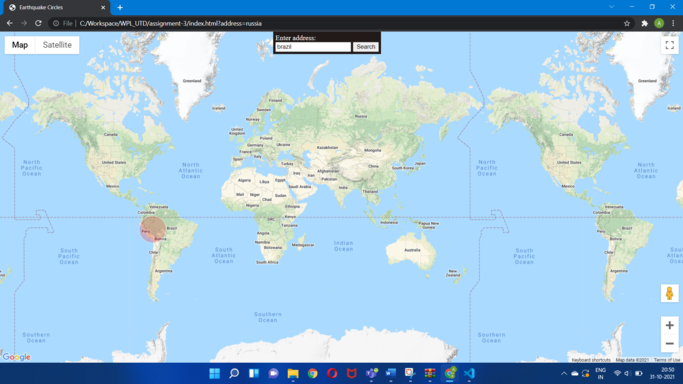Switch to the Map view tab
The image size is (683, 384).
click(20, 45)
